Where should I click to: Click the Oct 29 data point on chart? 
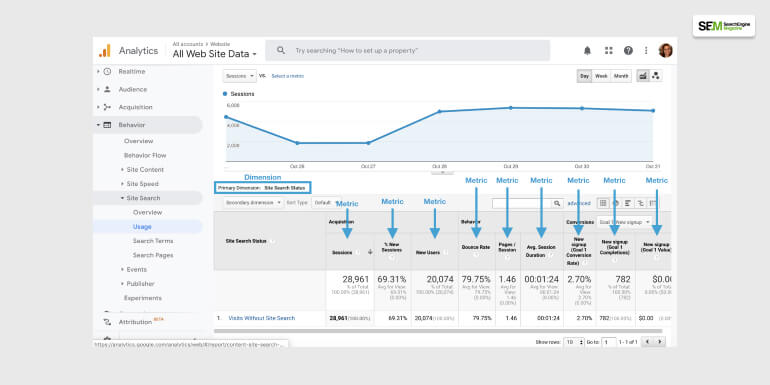click(x=511, y=108)
